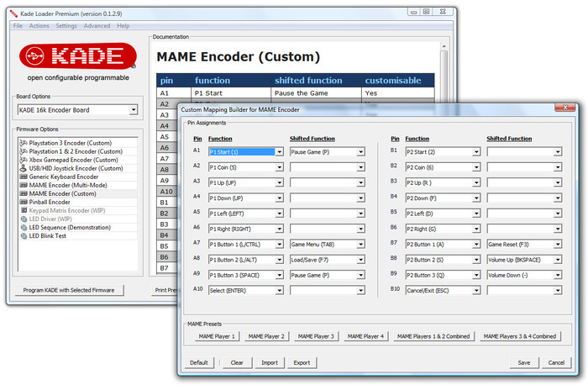Click the Xbox Gamepad Encoder icon
The image size is (588, 385).
pos(24,160)
